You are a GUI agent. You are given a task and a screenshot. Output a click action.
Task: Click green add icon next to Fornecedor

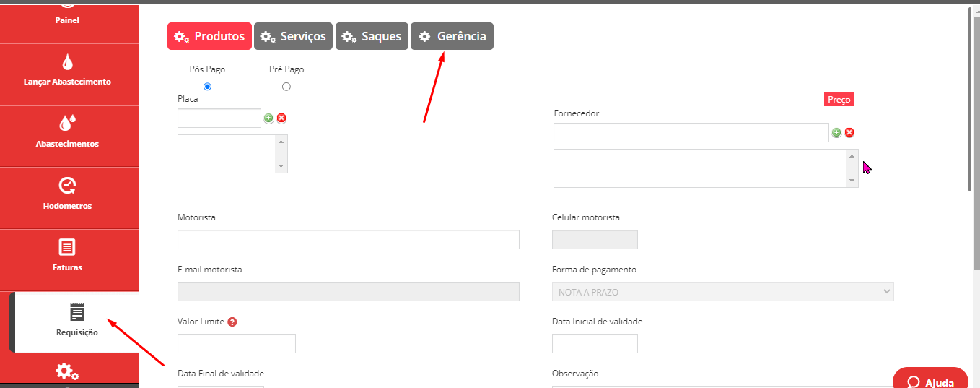[836, 133]
